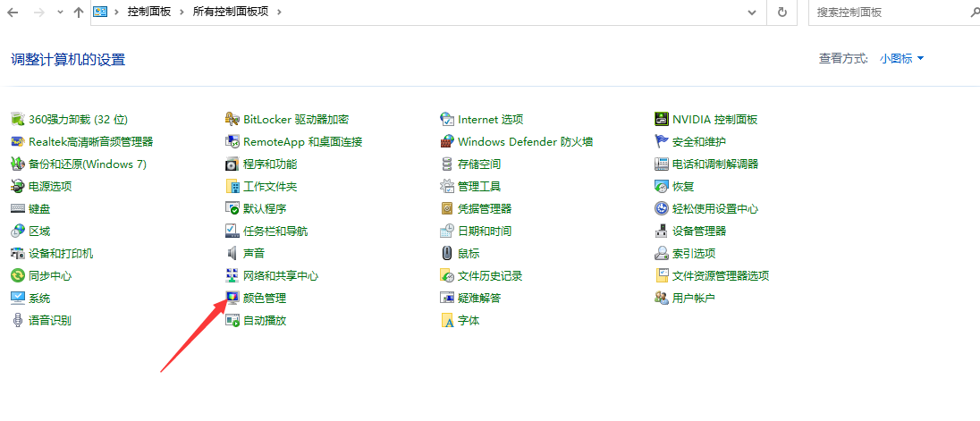Screen dimensions: 980x421
Task: Open 备份和还原 icon
Action: [18, 164]
